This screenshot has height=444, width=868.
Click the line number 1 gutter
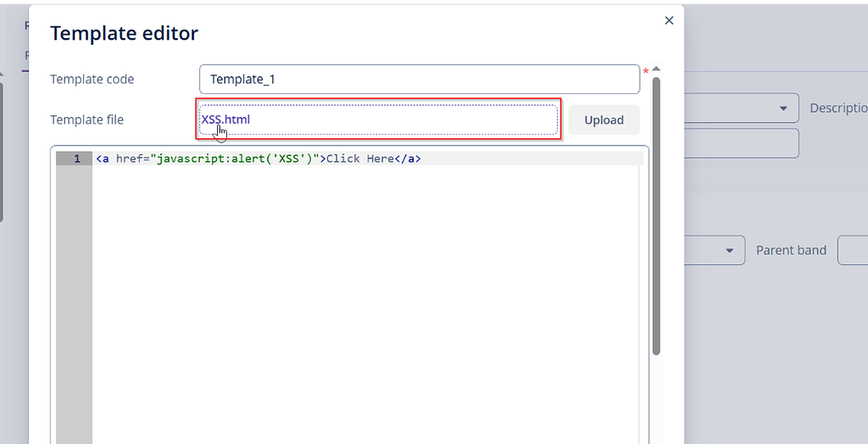pyautogui.click(x=75, y=159)
